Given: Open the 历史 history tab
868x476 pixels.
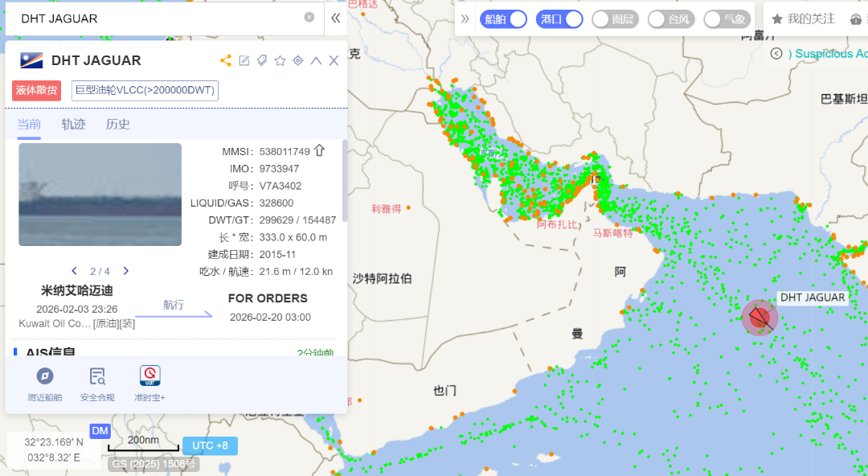Looking at the screenshot, I should tap(118, 125).
